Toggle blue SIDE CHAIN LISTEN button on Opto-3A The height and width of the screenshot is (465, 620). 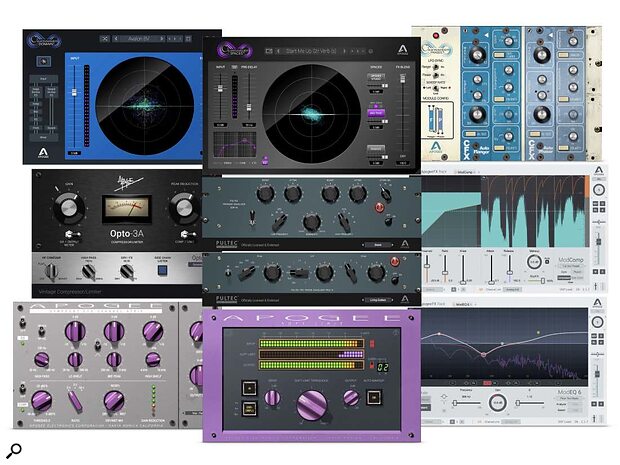pyautogui.click(x=163, y=270)
